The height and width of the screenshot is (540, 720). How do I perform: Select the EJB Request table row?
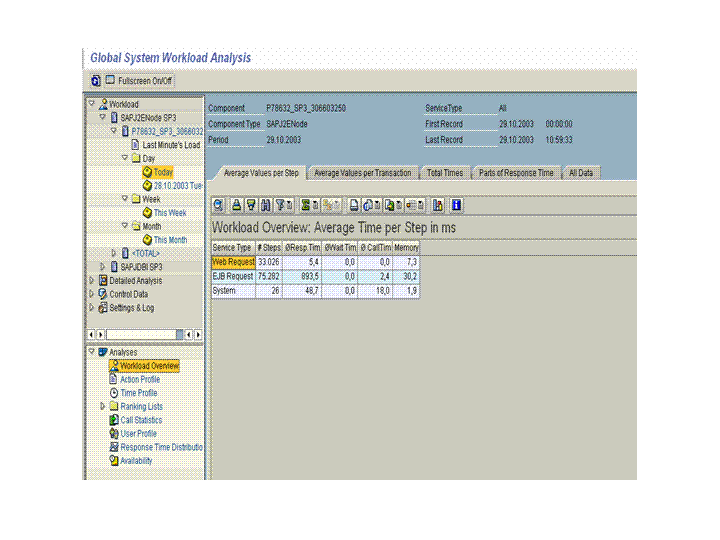(232, 276)
